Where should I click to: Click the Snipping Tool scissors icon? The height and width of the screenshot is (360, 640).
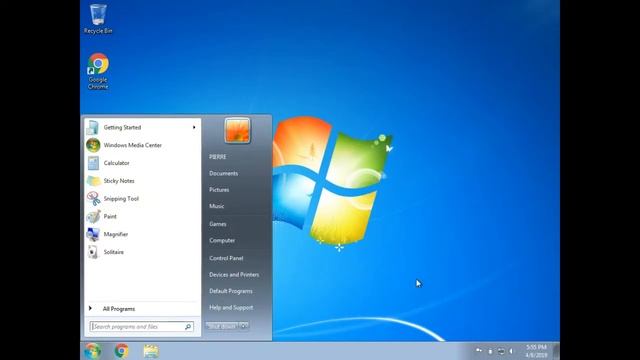click(93, 199)
